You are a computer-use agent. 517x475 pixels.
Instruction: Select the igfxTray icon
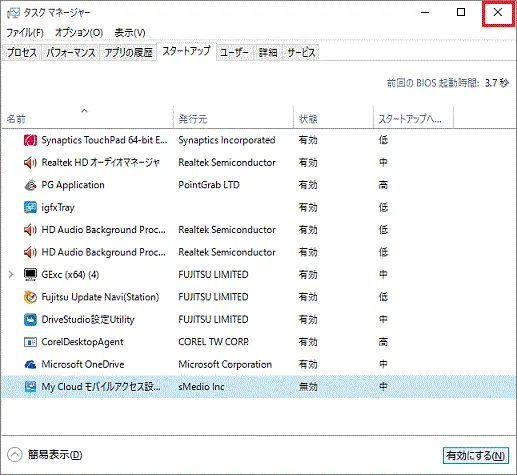pos(30,207)
